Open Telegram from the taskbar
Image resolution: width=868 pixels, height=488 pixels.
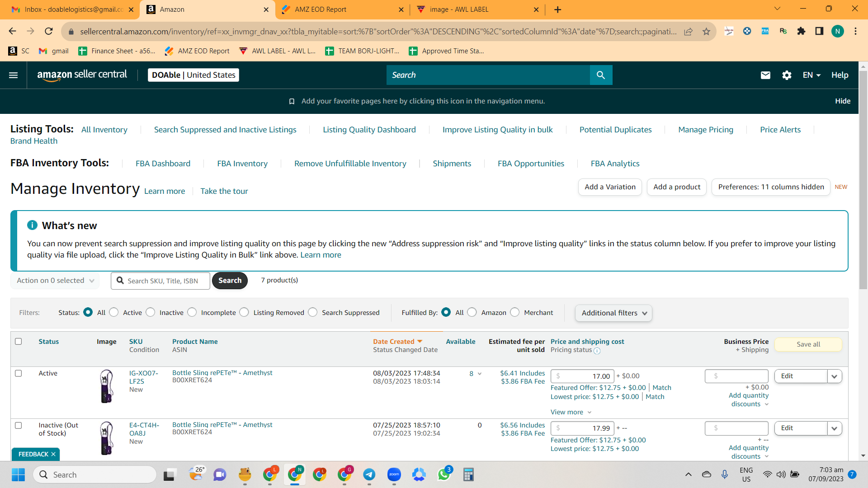click(369, 474)
